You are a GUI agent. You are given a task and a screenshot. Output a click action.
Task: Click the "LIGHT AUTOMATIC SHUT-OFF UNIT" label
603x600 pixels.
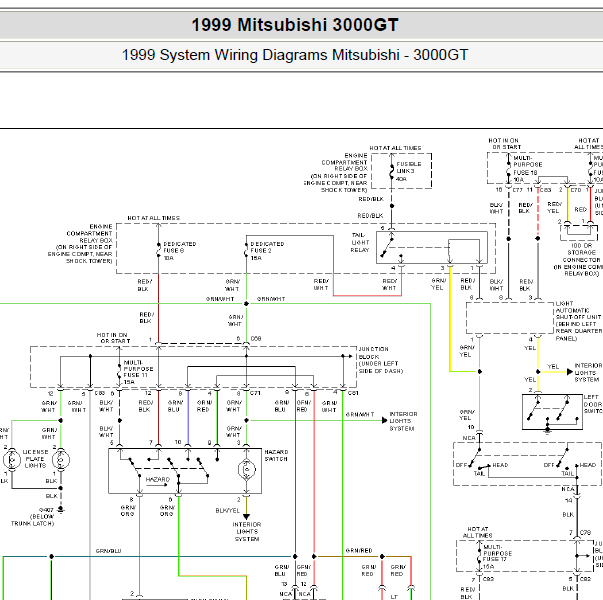pyautogui.click(x=578, y=321)
